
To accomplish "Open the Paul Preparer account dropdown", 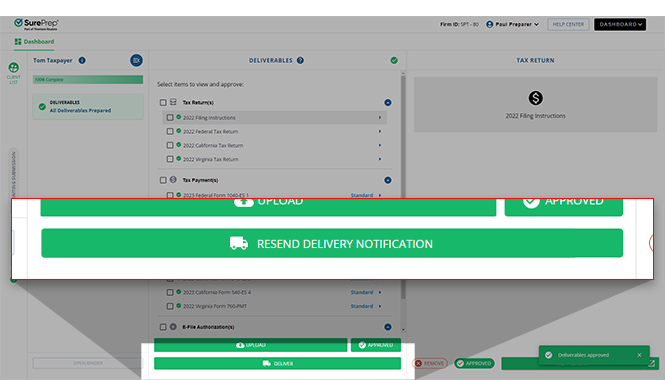I will click(x=513, y=24).
